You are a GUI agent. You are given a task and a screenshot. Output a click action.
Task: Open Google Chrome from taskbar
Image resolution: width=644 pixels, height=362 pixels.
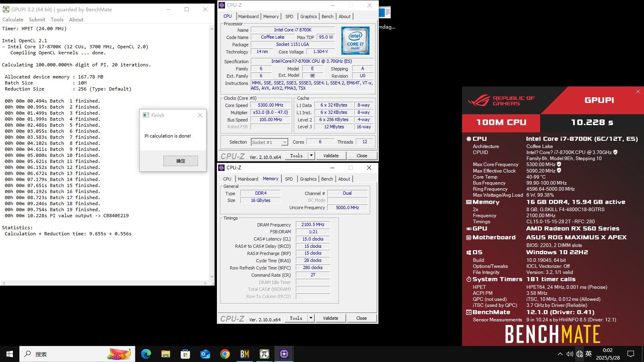click(x=225, y=354)
